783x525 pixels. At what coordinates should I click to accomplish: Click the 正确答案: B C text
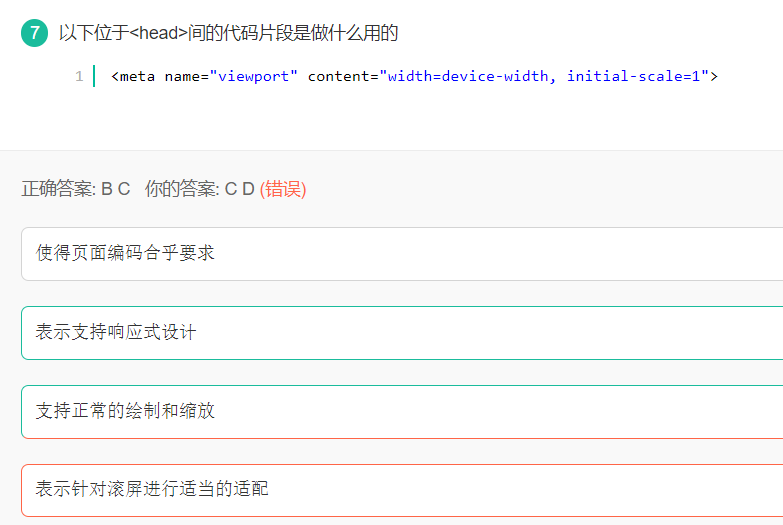(76, 189)
